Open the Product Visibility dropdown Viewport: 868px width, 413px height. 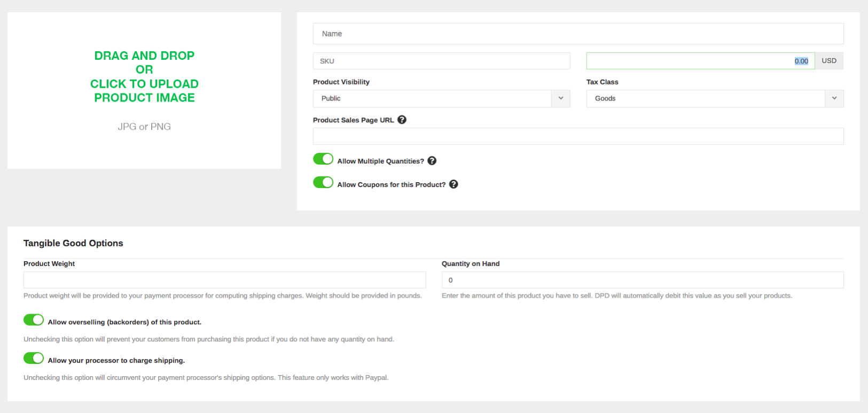click(441, 98)
